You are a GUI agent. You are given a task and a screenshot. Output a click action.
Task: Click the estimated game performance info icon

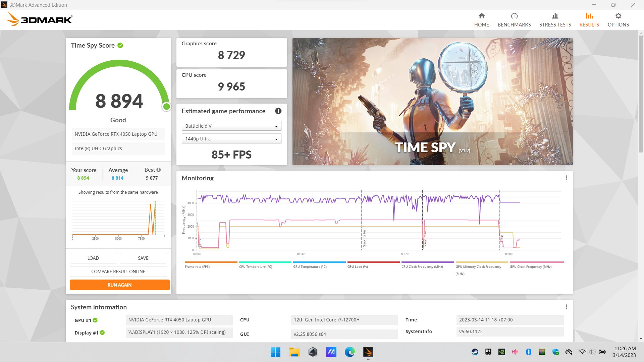pos(278,111)
